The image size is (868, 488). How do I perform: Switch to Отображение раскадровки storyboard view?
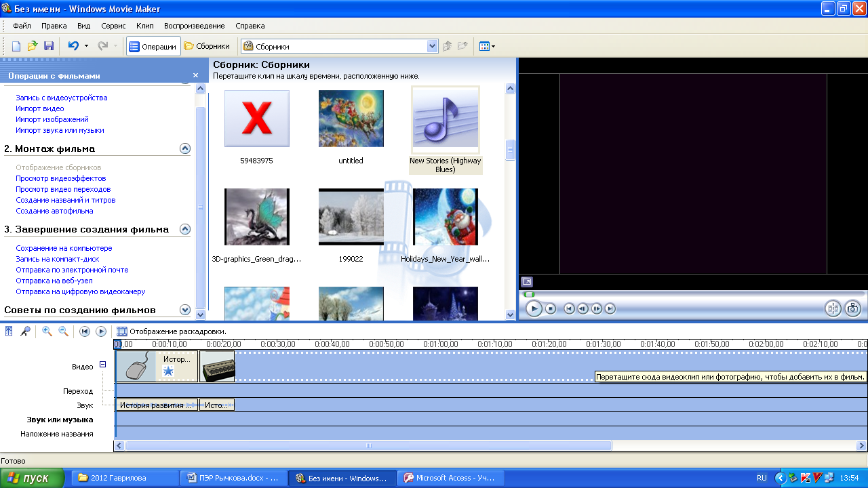click(172, 331)
